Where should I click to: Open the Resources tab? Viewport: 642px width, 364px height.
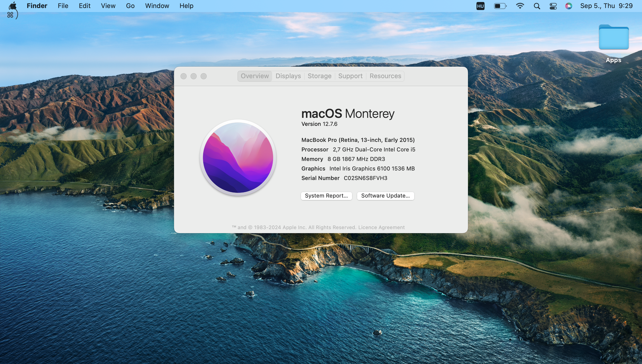[x=385, y=76]
